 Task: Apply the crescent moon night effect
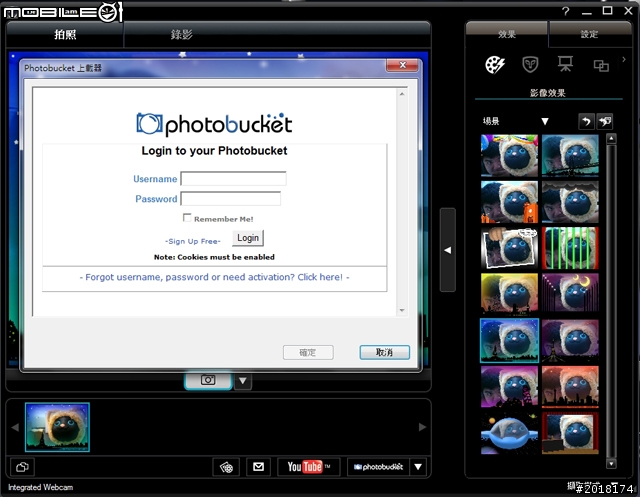click(570, 294)
